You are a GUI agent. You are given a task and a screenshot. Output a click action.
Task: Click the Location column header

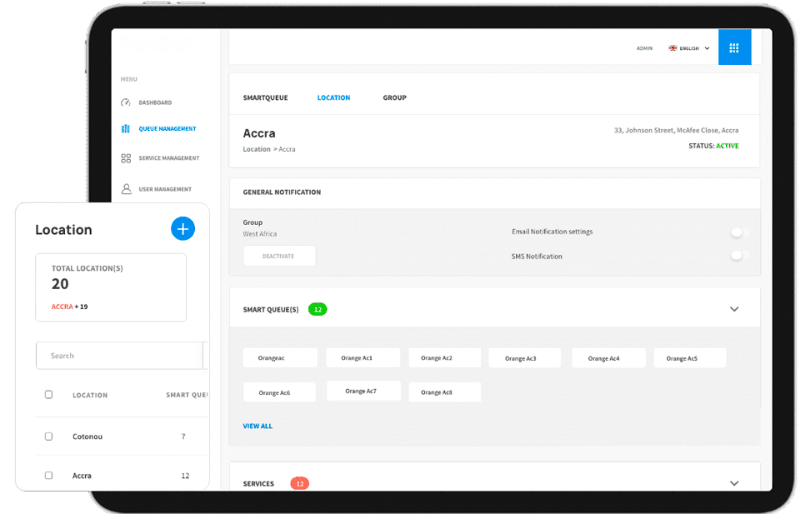(x=90, y=395)
